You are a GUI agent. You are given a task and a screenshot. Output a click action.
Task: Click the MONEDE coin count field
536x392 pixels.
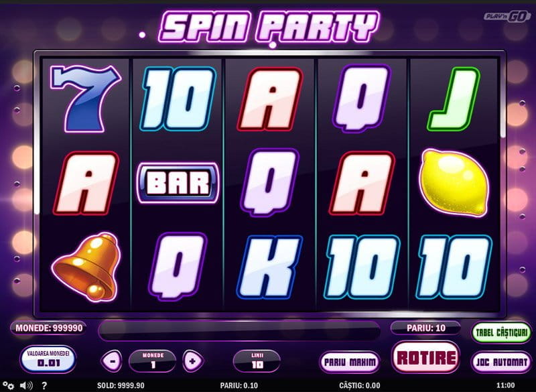(x=153, y=361)
